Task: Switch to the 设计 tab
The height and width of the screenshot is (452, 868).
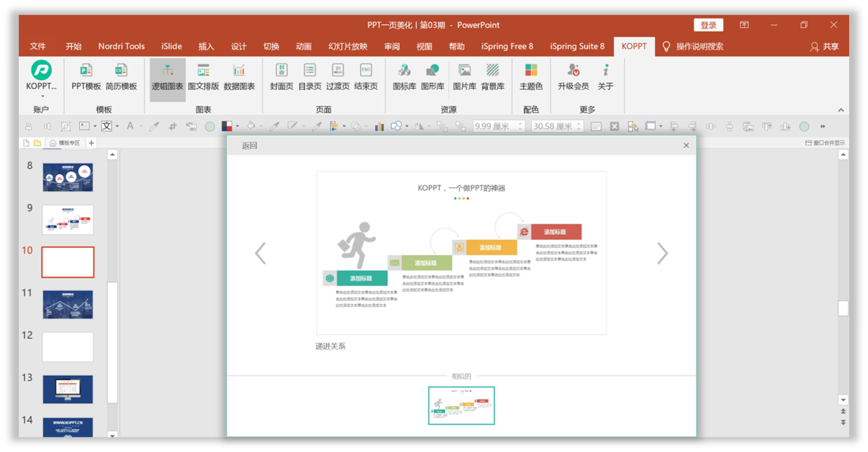Action: 239,46
